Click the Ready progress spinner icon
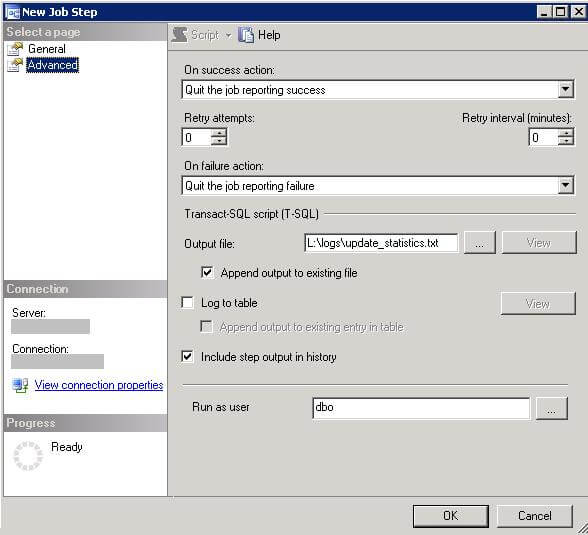The width and height of the screenshot is (588, 535). point(28,456)
